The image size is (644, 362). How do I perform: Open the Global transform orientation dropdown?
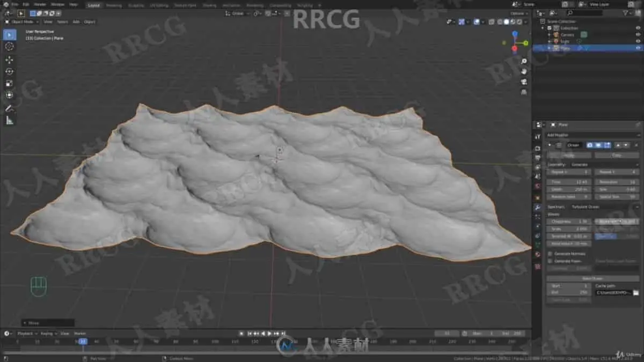(x=238, y=13)
